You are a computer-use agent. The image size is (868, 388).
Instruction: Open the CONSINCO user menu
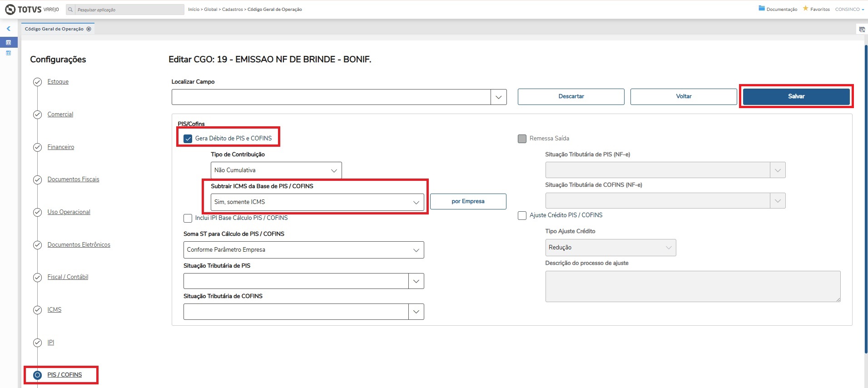[849, 9]
